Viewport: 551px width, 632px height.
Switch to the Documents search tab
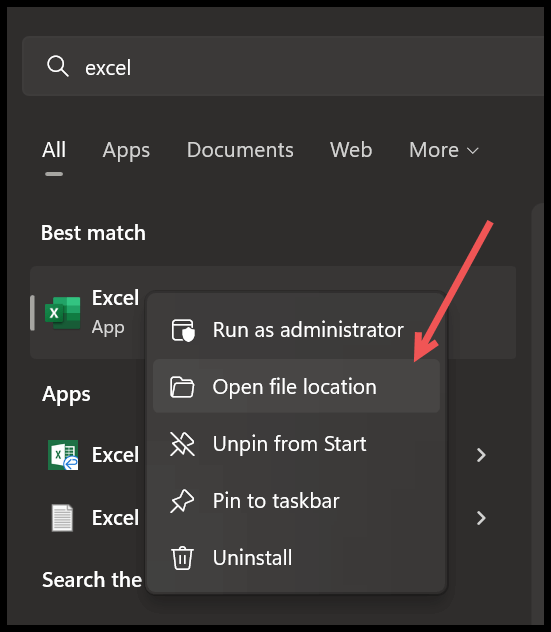coord(240,150)
